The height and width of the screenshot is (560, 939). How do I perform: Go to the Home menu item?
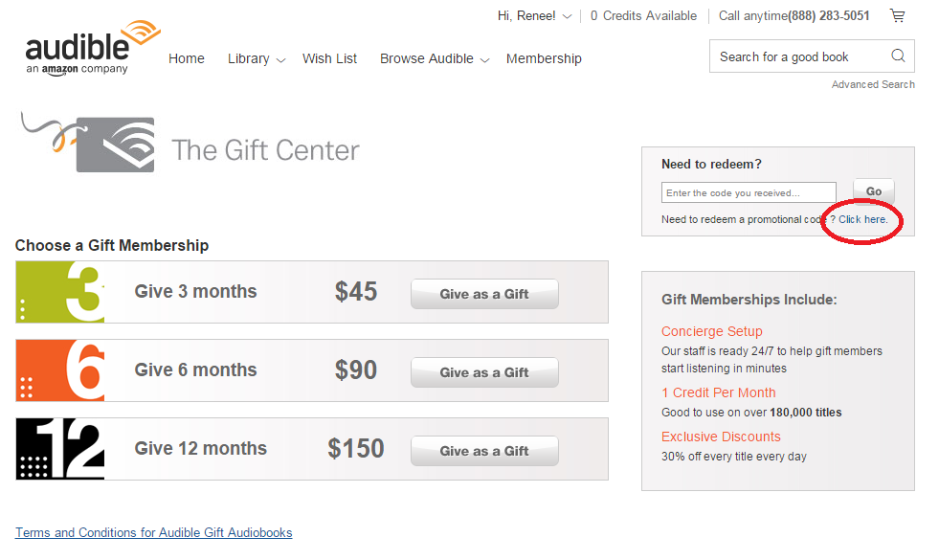tap(187, 58)
